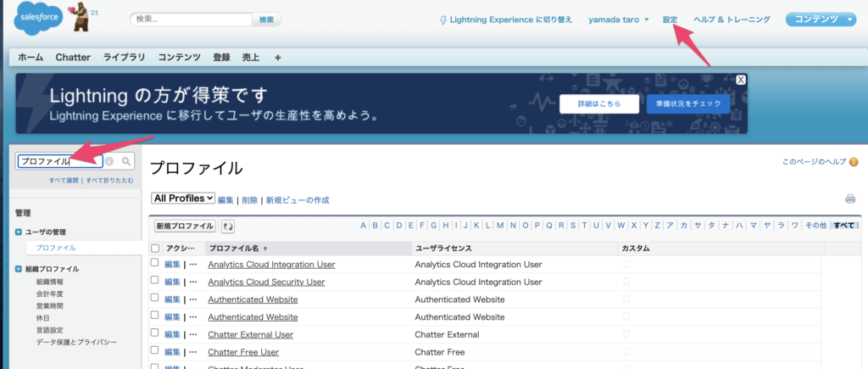Click the orange help question mark icon
The image size is (868, 369).
[854, 162]
